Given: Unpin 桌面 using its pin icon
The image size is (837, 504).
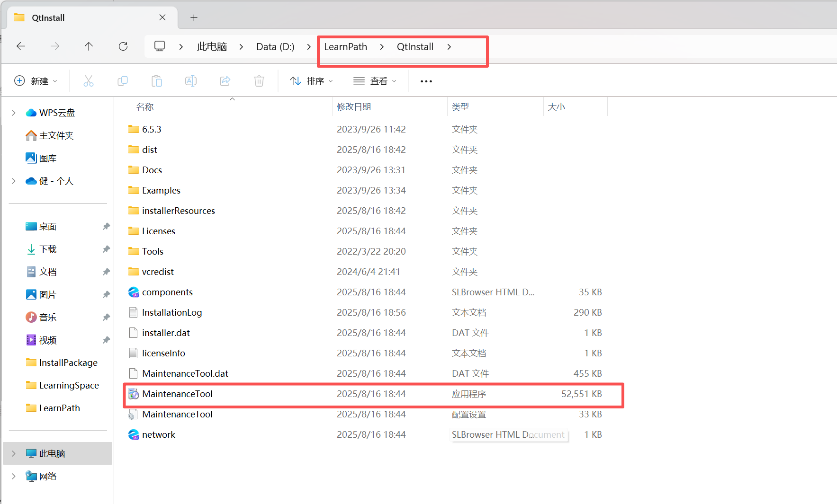Looking at the screenshot, I should click(106, 226).
